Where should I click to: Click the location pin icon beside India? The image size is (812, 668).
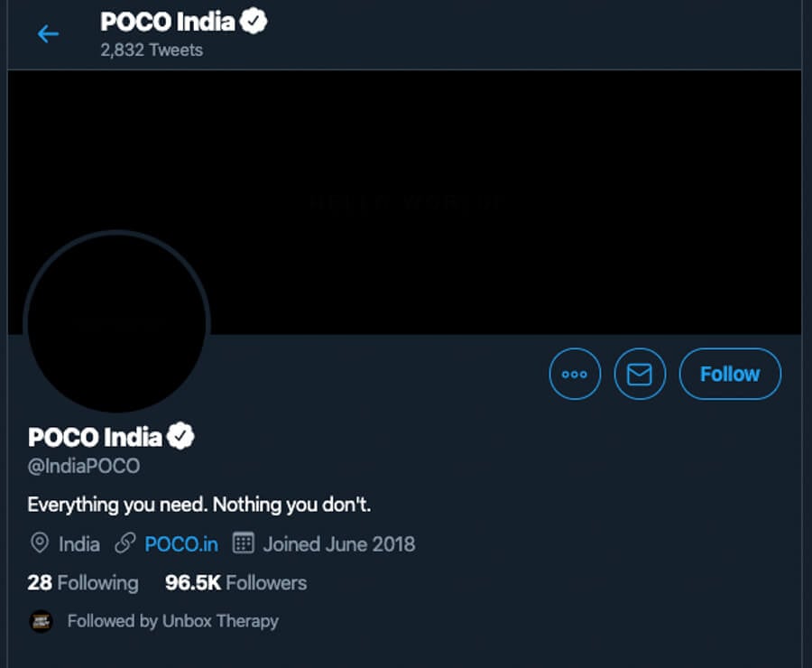pyautogui.click(x=39, y=544)
